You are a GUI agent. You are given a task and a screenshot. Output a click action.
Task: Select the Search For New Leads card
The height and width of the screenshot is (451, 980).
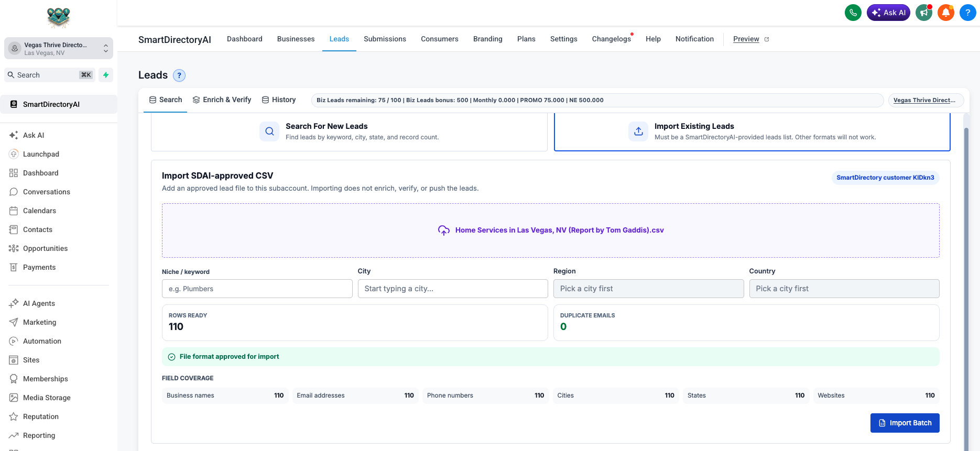point(349,132)
